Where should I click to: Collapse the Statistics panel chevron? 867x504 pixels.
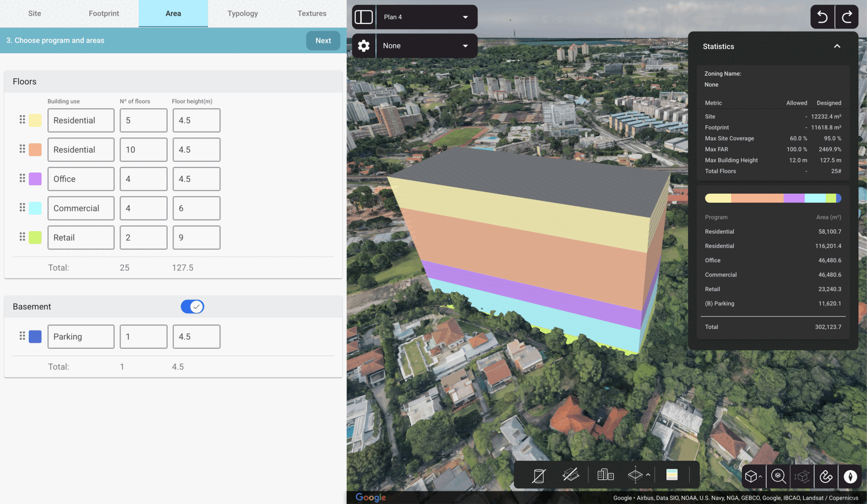(837, 47)
